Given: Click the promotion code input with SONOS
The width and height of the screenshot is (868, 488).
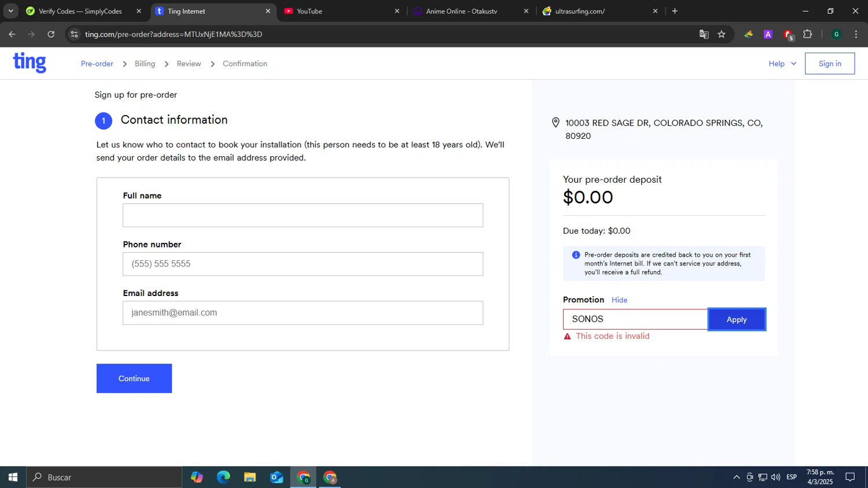Looking at the screenshot, I should point(635,319).
